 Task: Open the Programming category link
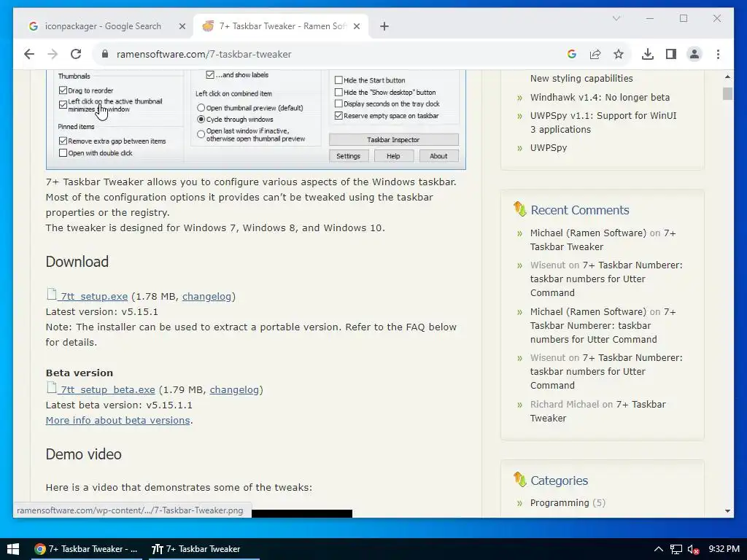(x=560, y=503)
